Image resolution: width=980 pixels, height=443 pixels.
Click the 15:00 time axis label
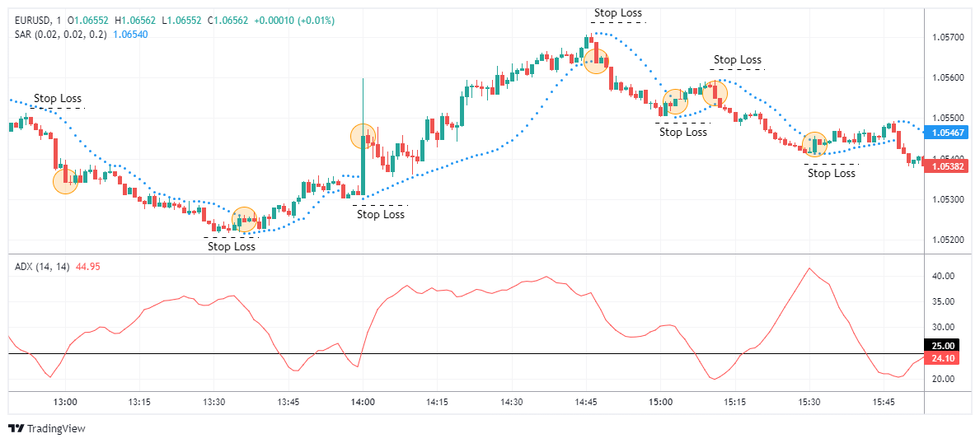(x=660, y=403)
